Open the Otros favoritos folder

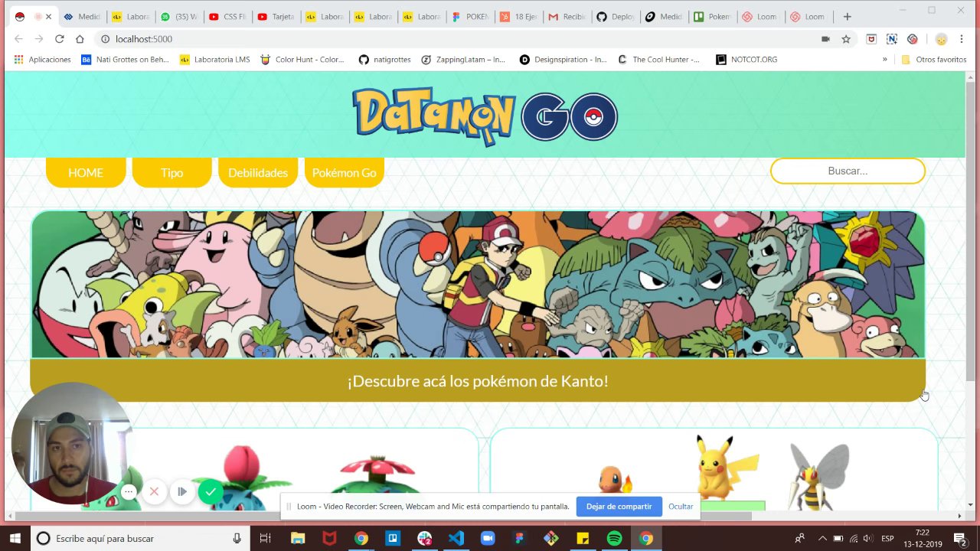[933, 59]
